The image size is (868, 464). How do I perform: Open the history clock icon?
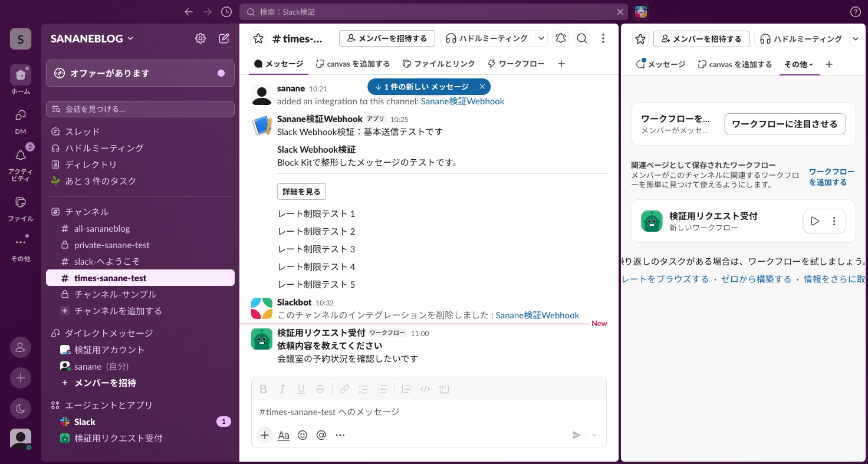coord(226,12)
